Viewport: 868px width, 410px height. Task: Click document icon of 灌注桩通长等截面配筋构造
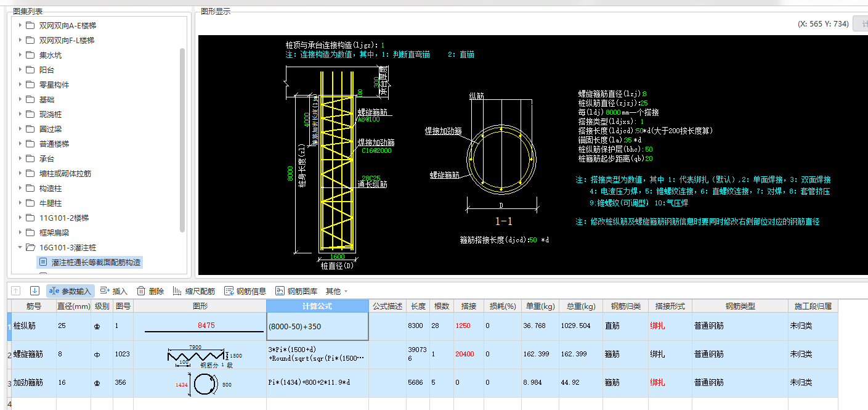point(43,262)
